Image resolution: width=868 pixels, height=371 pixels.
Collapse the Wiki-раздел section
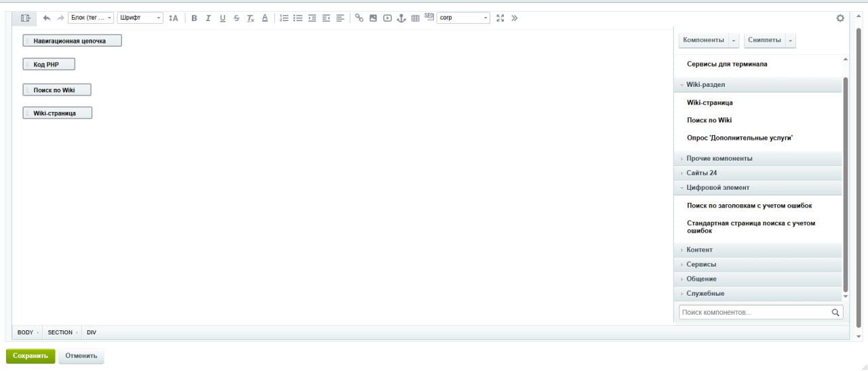pyautogui.click(x=705, y=85)
